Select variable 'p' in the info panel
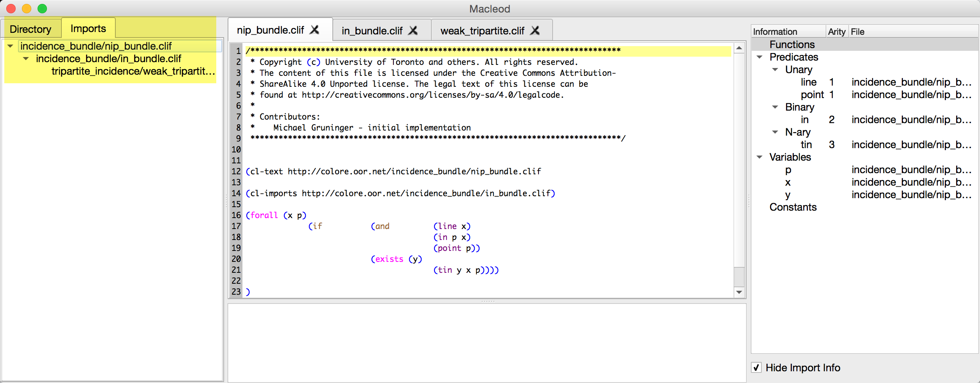Screen dimensions: 980x383 coord(865,170)
